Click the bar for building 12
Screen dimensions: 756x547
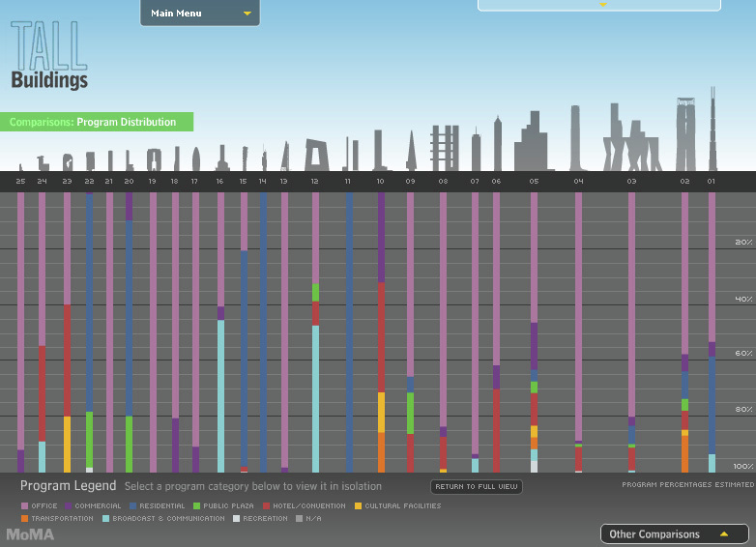pyautogui.click(x=315, y=332)
